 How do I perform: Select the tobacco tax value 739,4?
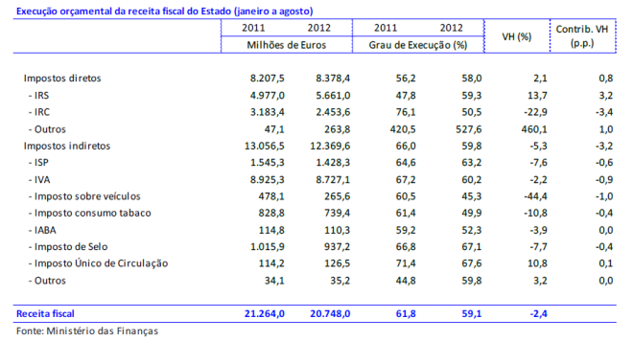(337, 213)
